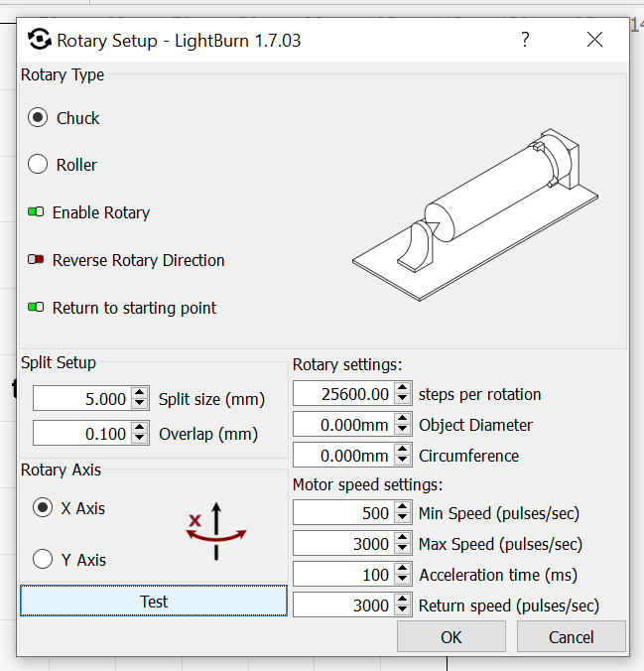Toggle Return to starting point
Image resolution: width=644 pixels, height=671 pixels.
(x=36, y=308)
